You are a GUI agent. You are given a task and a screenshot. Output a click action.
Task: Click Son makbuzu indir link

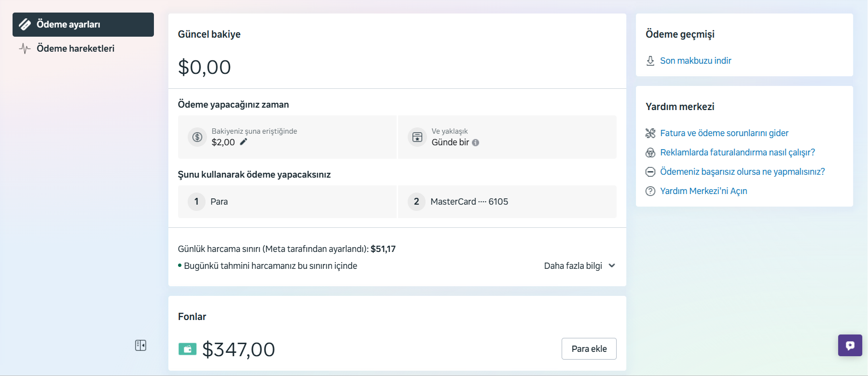click(695, 61)
